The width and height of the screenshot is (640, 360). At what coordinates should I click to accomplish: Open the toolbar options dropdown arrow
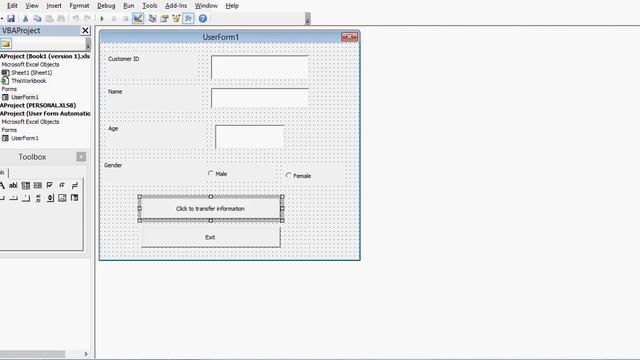308,19
